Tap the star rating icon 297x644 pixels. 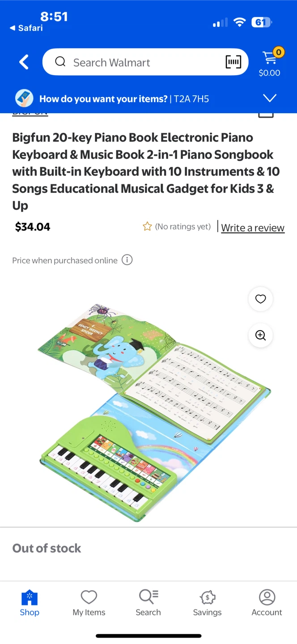click(147, 227)
